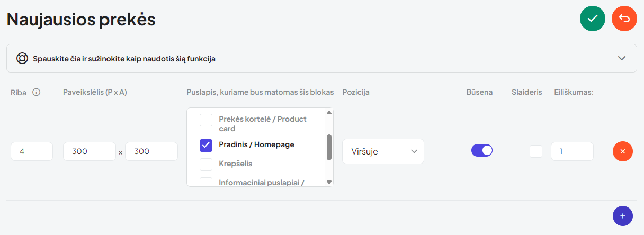Viewport: 644px width, 235px height.
Task: Check the Informaciniai puslapiai checkbox
Action: point(206,183)
